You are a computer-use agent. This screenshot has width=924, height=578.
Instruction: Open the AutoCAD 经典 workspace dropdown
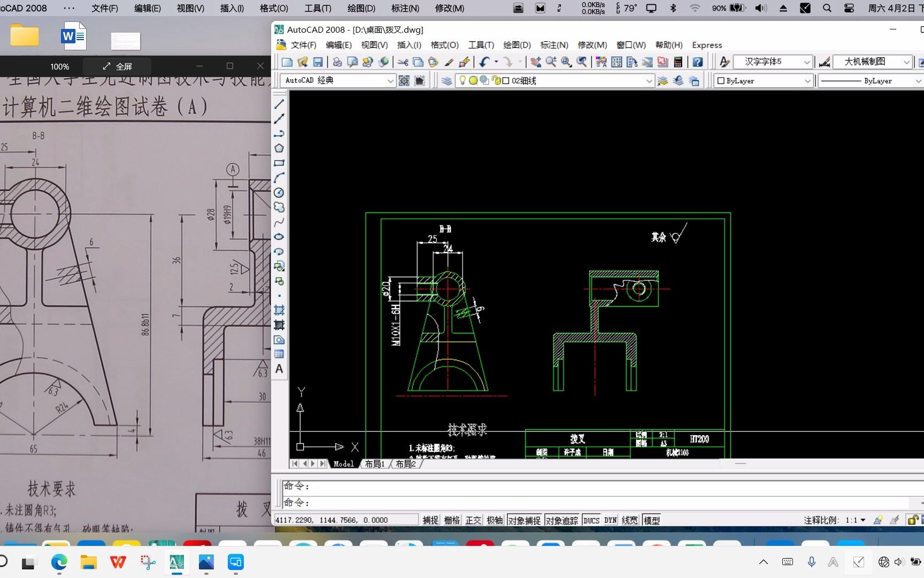coord(391,80)
